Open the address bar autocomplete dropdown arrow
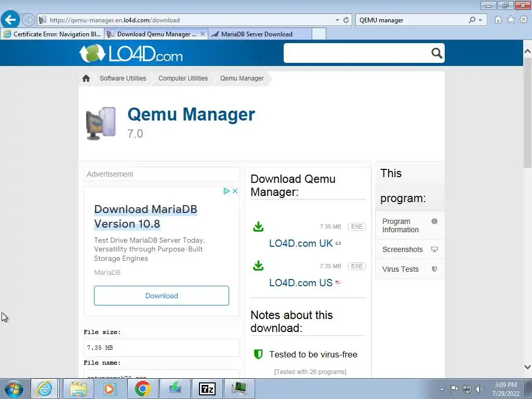Viewport: 532px width, 399px height. pos(337,20)
